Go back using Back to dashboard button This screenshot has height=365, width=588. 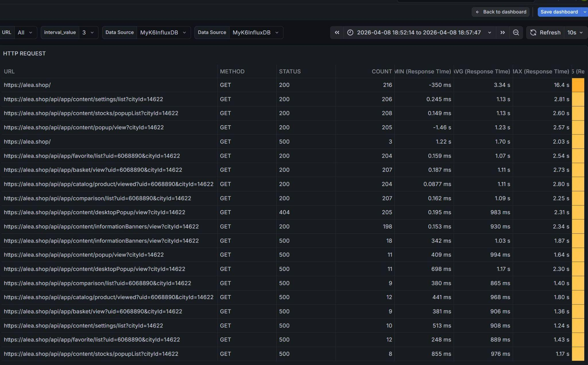tap(500, 12)
